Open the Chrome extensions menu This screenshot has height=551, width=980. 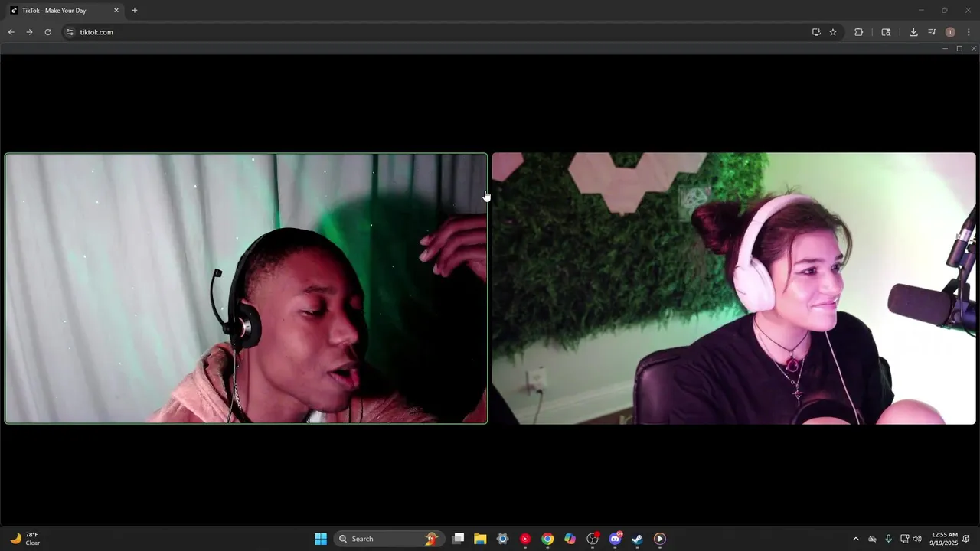coord(858,32)
